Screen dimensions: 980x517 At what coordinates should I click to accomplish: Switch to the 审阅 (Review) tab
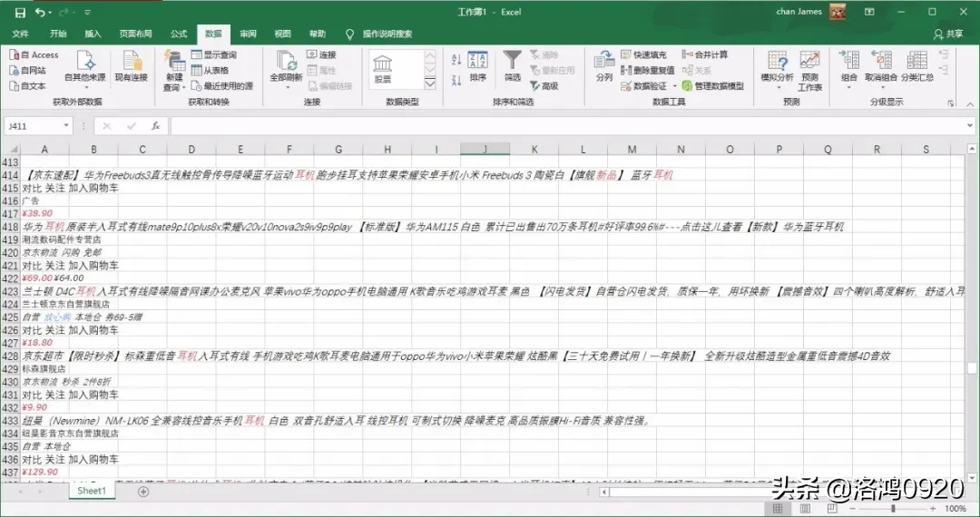(248, 34)
